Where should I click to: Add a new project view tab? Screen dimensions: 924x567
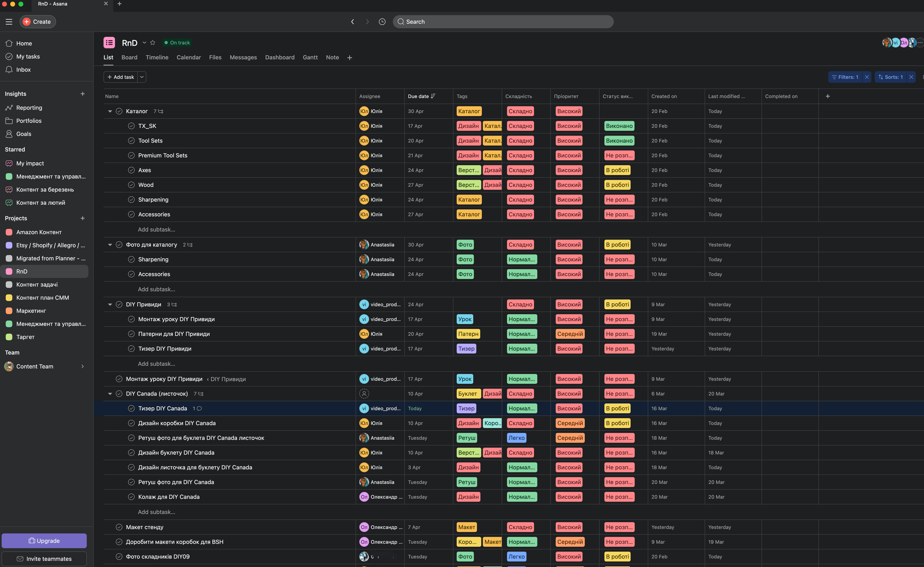click(x=349, y=58)
